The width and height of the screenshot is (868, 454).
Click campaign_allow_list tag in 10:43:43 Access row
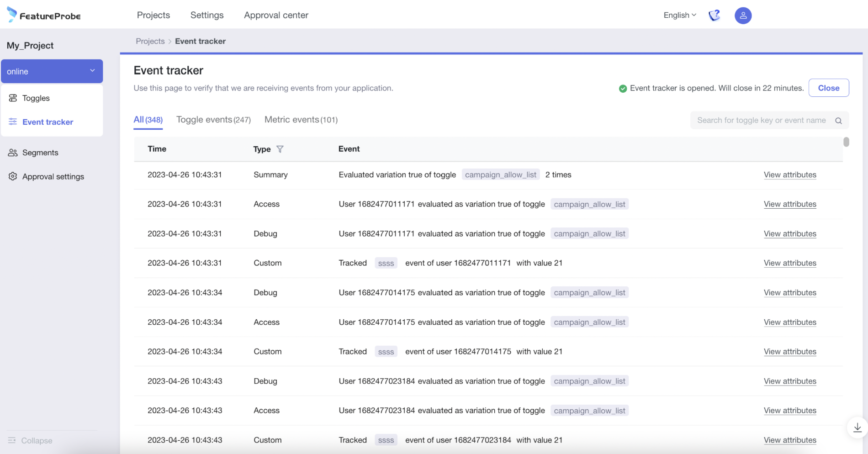coord(589,411)
